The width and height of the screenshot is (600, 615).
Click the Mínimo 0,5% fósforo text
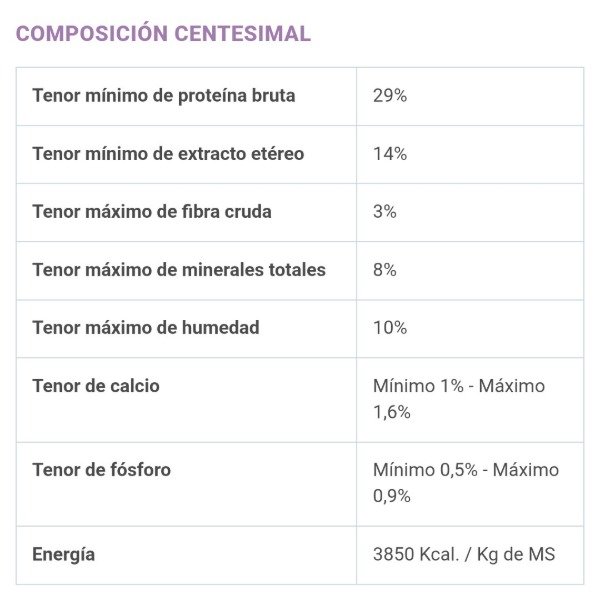(x=425, y=470)
